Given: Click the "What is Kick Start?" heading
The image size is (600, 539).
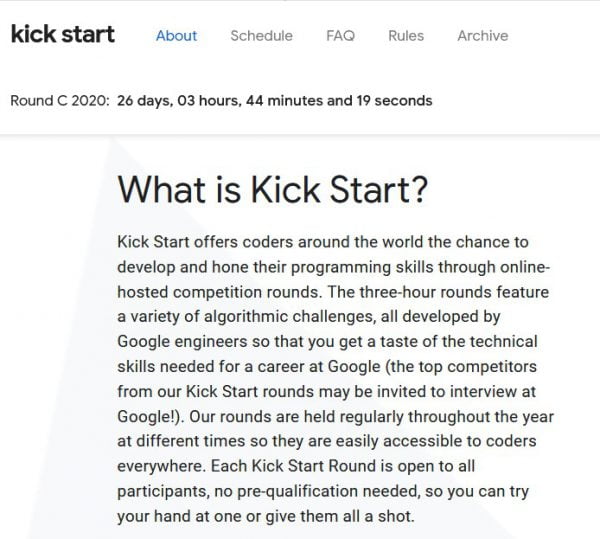Looking at the screenshot, I should click(x=273, y=190).
